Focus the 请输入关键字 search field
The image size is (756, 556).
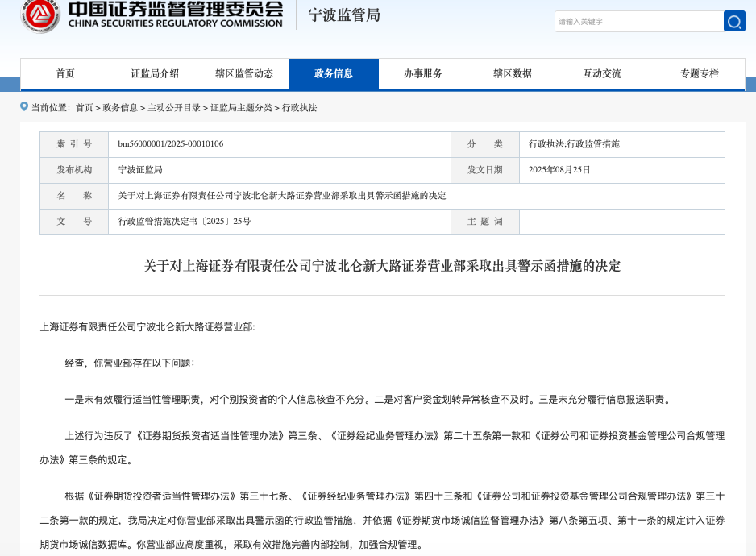639,21
